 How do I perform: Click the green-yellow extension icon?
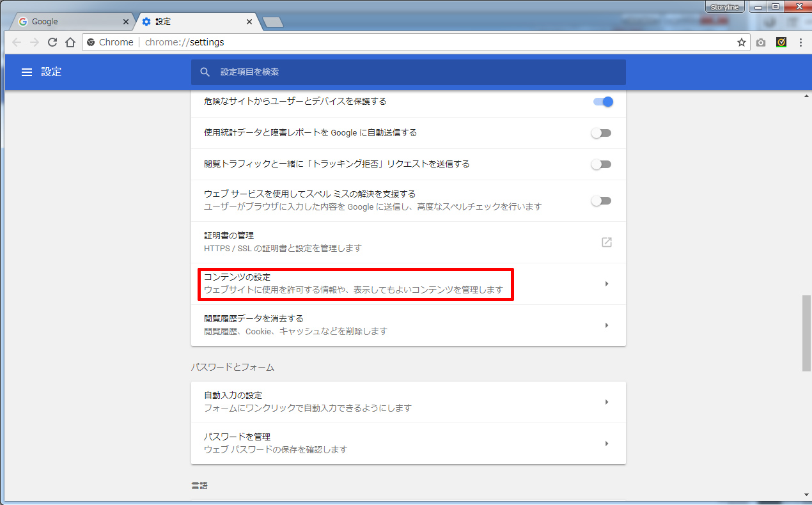pos(781,42)
